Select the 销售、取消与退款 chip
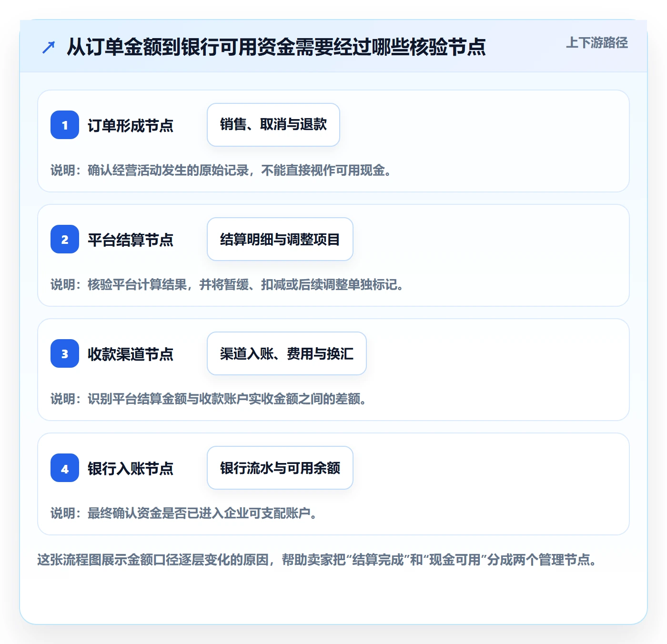This screenshot has width=667, height=644. coord(273,125)
